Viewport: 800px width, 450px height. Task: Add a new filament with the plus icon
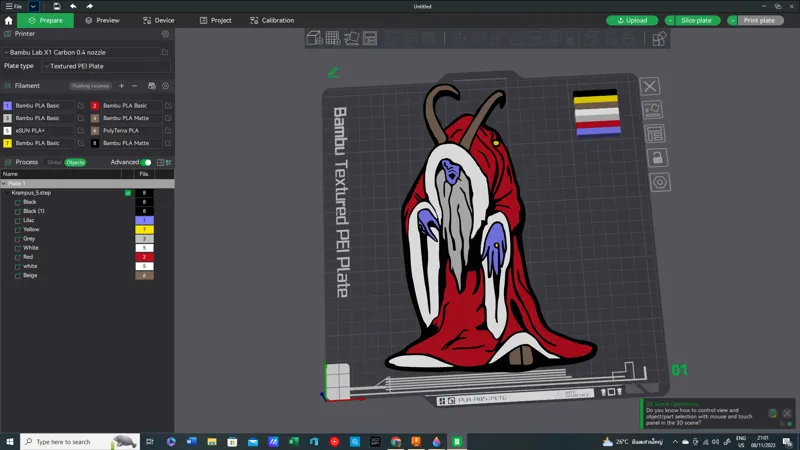121,86
